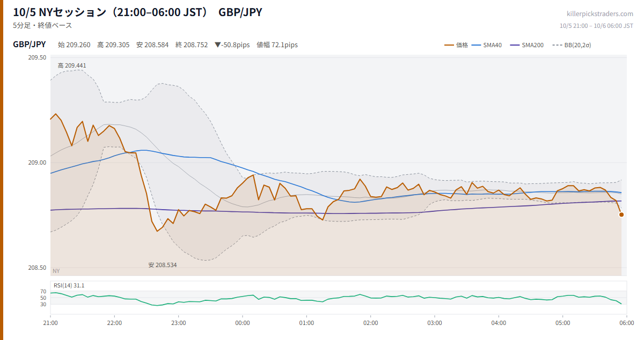Click the 終 208.752 close value

coord(192,45)
